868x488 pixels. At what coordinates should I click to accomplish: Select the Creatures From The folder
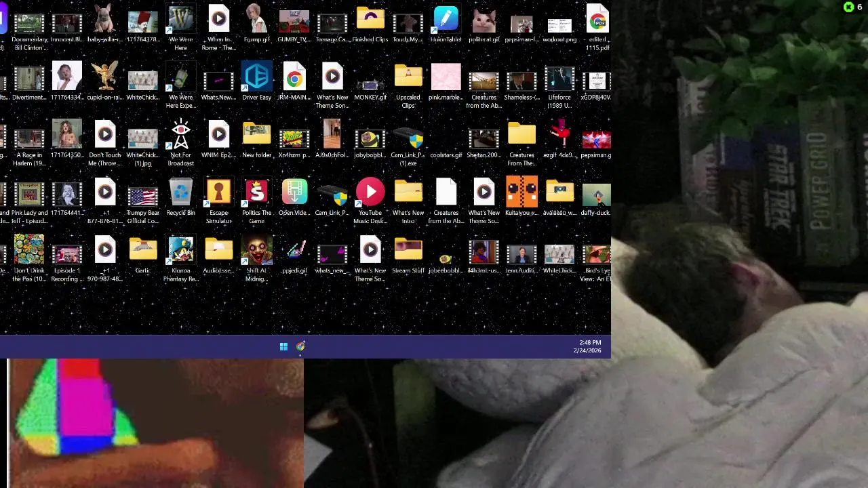point(521,144)
